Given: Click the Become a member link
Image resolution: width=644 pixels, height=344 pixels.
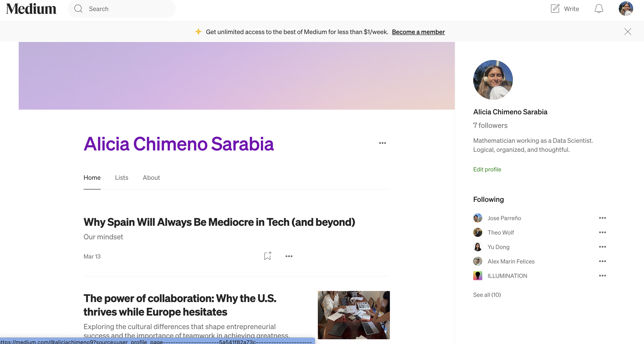Looking at the screenshot, I should pyautogui.click(x=418, y=32).
